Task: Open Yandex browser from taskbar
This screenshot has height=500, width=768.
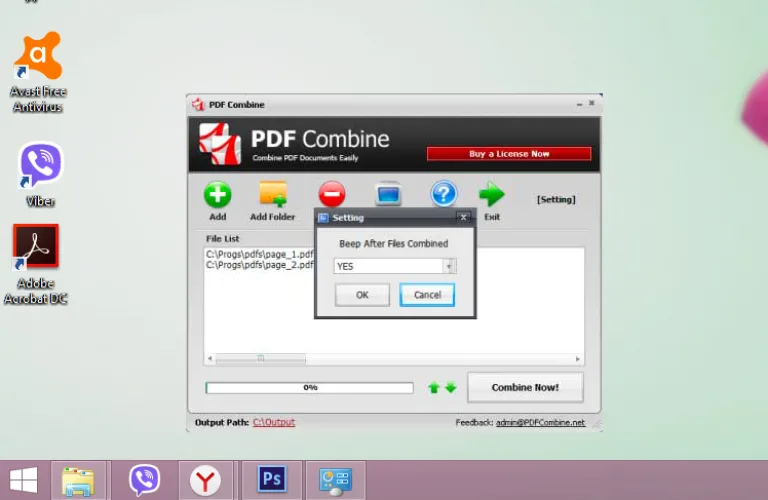Action: [205, 480]
